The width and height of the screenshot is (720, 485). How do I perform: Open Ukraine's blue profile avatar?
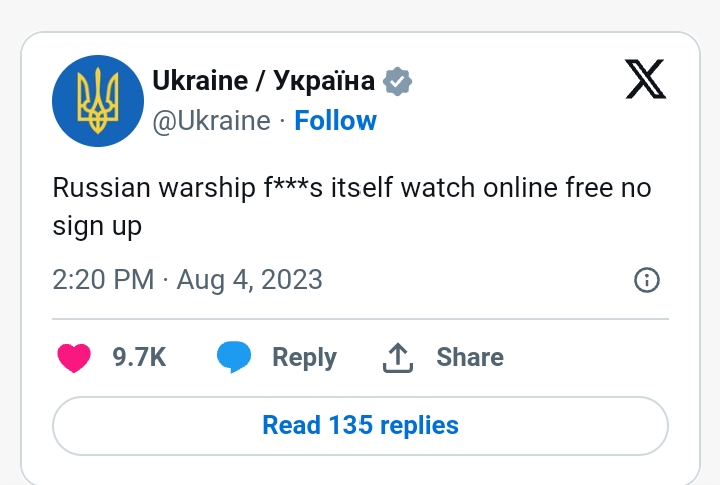coord(98,101)
